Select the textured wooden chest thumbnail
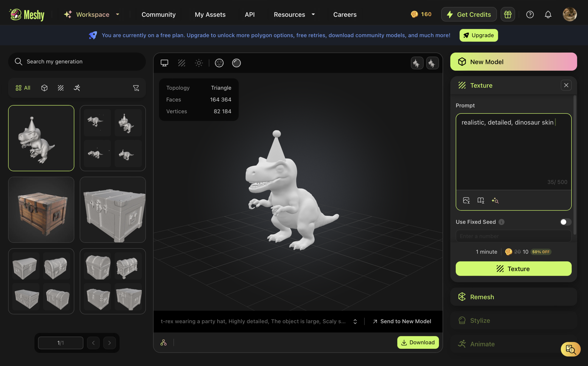This screenshot has height=366, width=588. (x=41, y=210)
